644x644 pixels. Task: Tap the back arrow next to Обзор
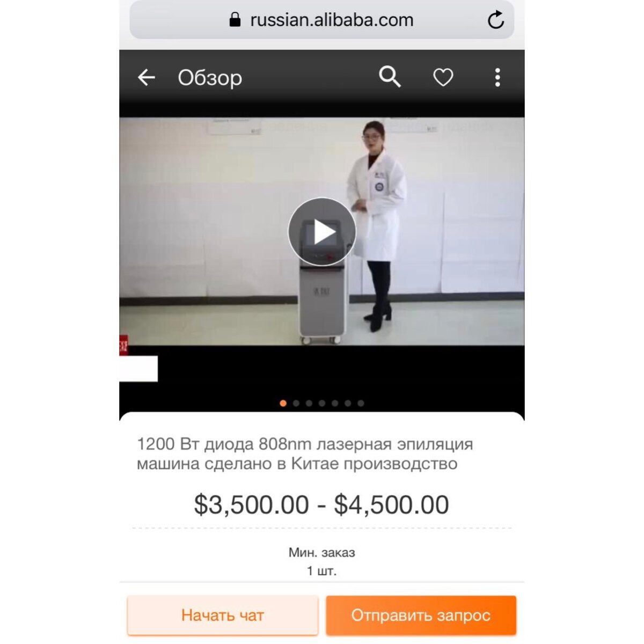tap(147, 78)
